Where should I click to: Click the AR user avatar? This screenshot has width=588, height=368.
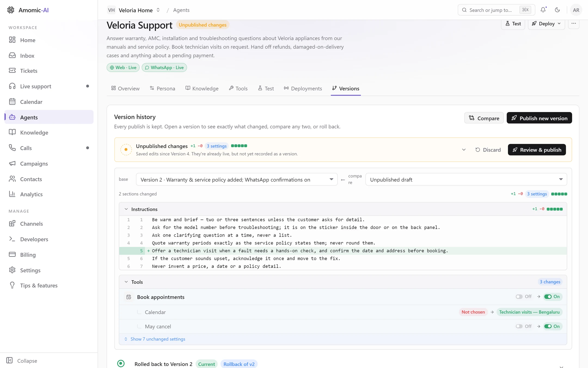576,10
